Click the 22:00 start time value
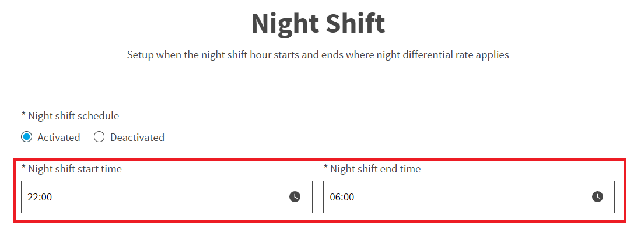Viewport: 644px width, 236px height. pyautogui.click(x=40, y=197)
